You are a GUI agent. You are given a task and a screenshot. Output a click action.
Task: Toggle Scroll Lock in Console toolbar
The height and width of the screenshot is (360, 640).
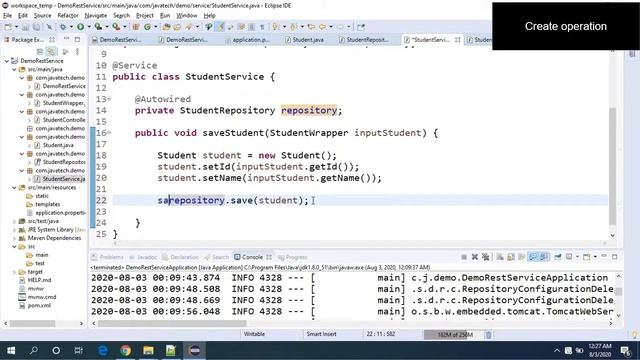click(x=511, y=257)
